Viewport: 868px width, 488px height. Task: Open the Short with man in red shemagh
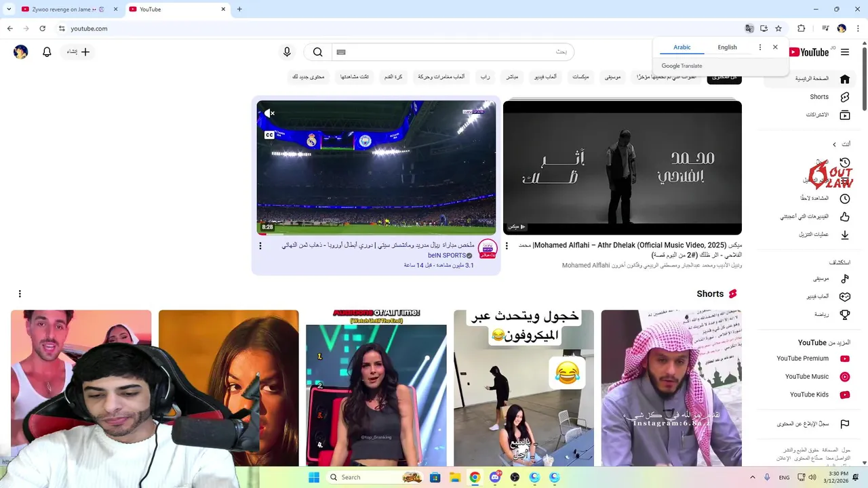pos(671,388)
